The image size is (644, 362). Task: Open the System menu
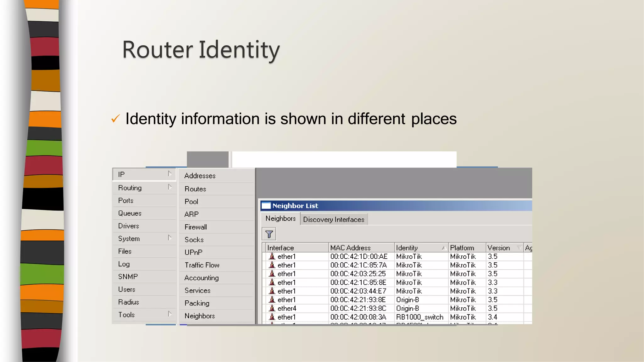coord(144,239)
